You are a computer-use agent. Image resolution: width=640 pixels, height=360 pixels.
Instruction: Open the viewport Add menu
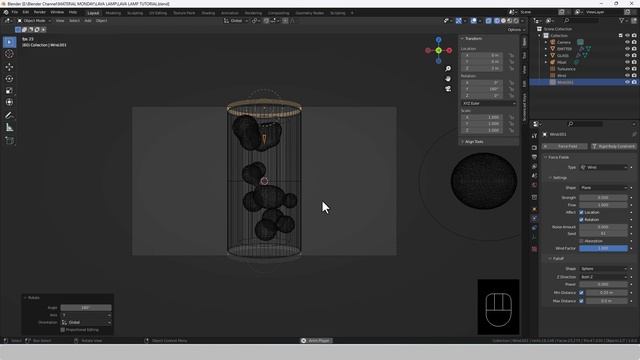point(88,20)
